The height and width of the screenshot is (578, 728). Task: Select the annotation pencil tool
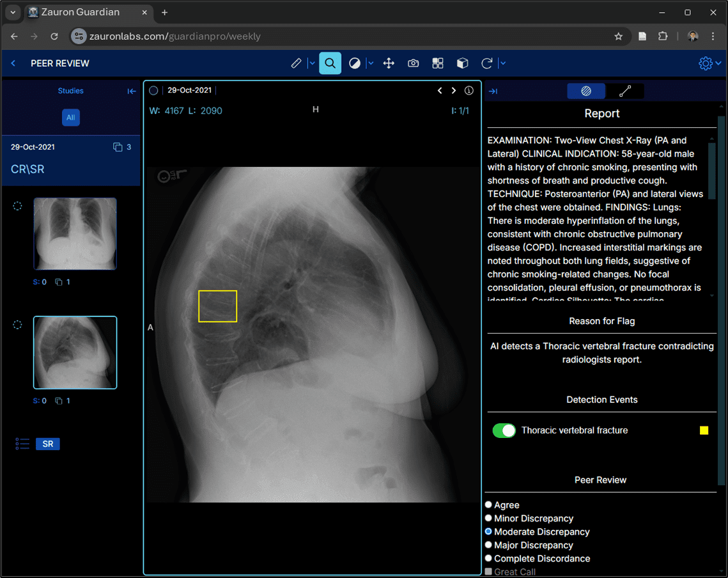(296, 63)
